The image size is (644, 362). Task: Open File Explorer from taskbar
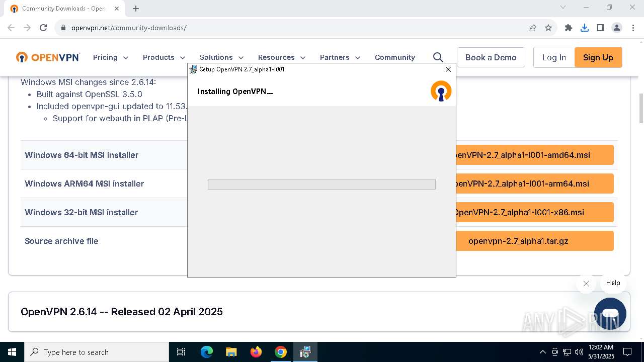231,352
